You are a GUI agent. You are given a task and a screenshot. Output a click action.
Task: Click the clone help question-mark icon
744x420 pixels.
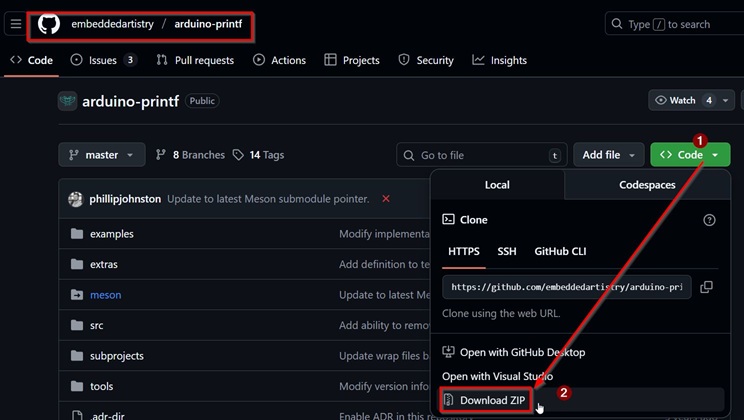[709, 220]
